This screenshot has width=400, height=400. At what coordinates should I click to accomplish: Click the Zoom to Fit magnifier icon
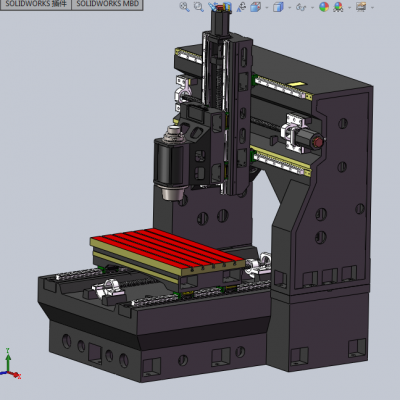click(184, 7)
